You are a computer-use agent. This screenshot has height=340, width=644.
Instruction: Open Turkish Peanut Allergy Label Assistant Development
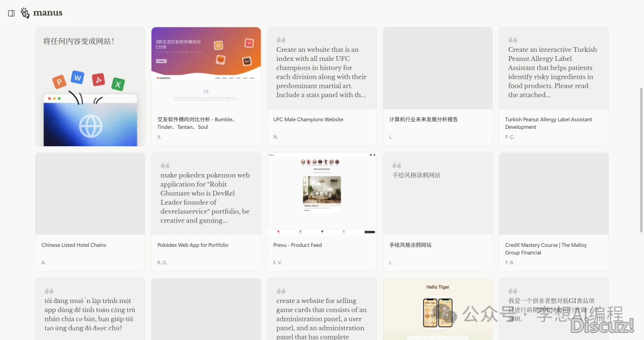pyautogui.click(x=548, y=123)
